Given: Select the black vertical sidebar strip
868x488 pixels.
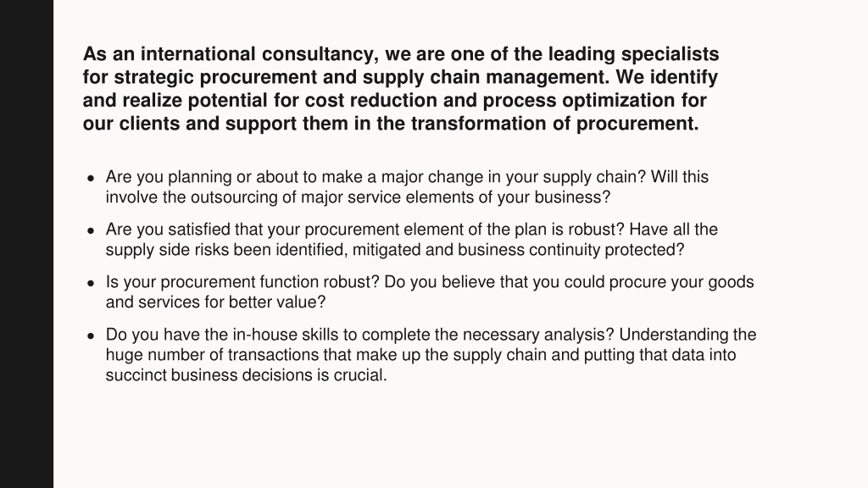Looking at the screenshot, I should (x=26, y=244).
